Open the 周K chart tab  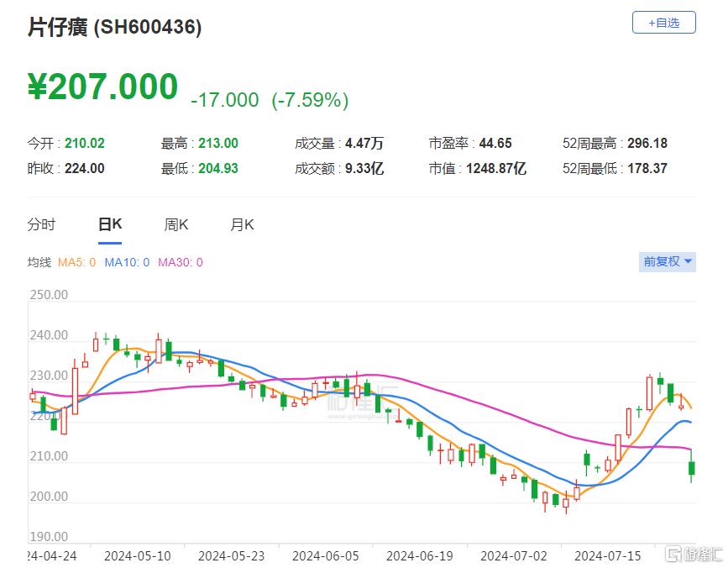176,225
